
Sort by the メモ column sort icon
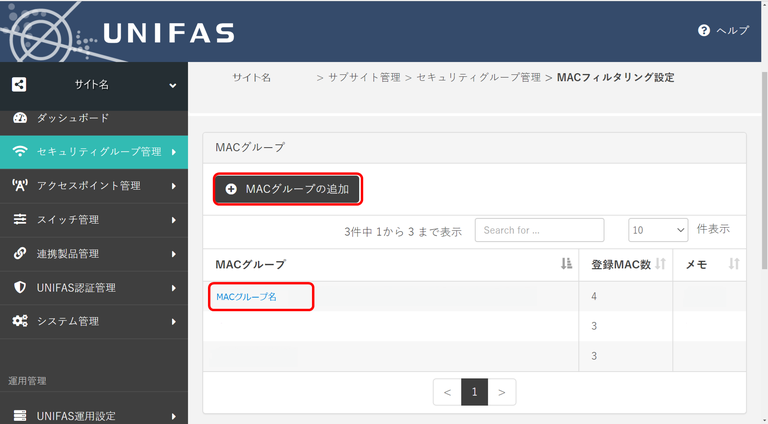click(x=734, y=264)
